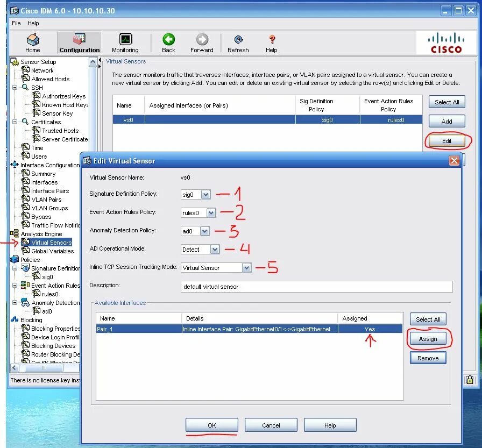Click the Policies folder icon
482x448 pixels.
pos(15,259)
